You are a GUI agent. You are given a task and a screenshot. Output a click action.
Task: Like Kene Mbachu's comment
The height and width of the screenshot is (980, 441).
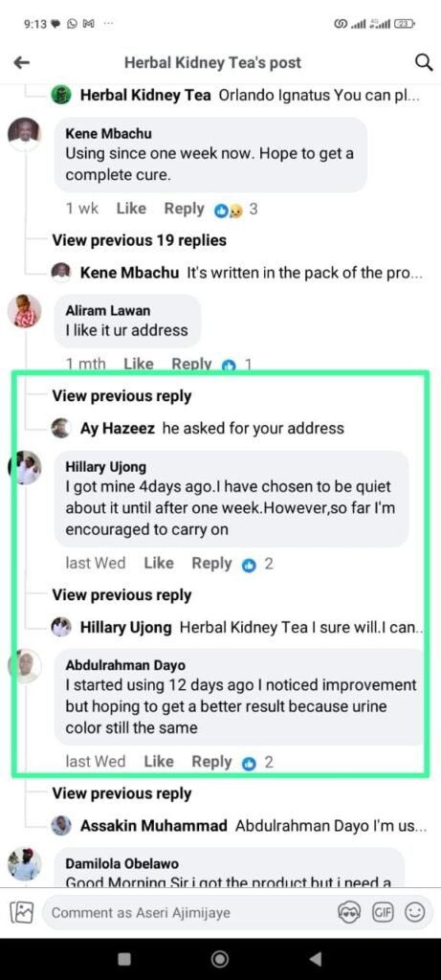131,209
